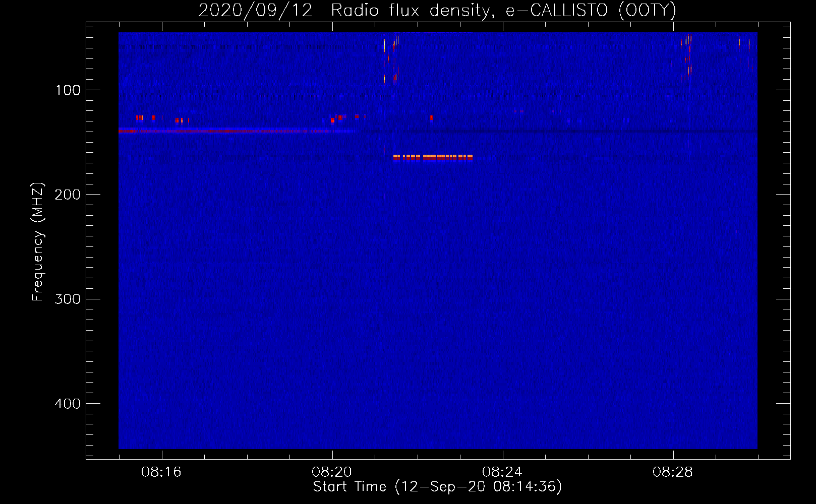Screen dimensions: 816x504
Task: Click the 'Start Time (12-Sep-20 08:14:36)' label
Action: pos(437,487)
